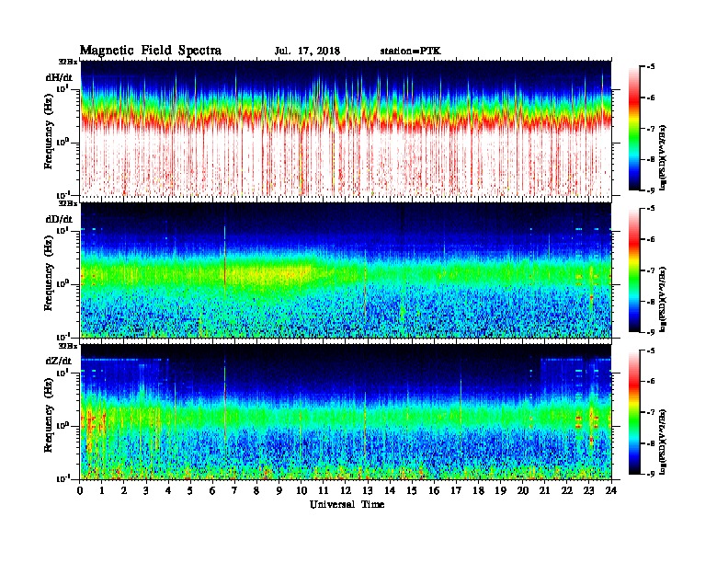Click the dD/dt panel color scale bar

[634, 270]
